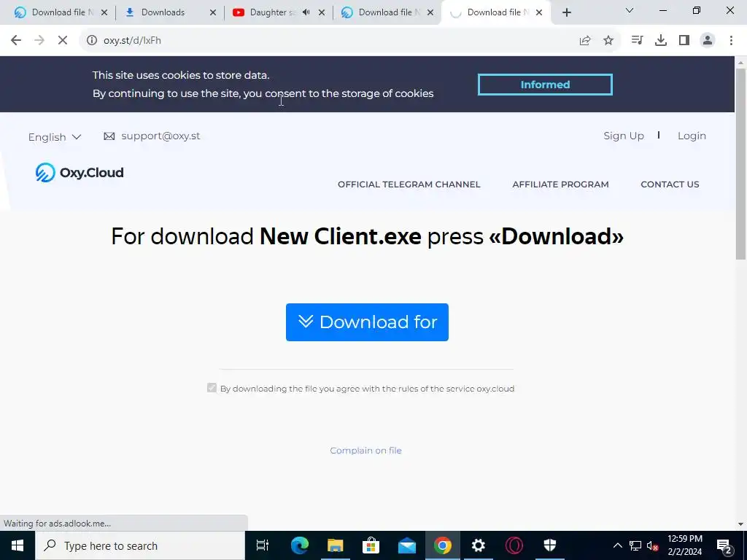The height and width of the screenshot is (560, 747).
Task: Click the Complain on file link
Action: point(366,451)
